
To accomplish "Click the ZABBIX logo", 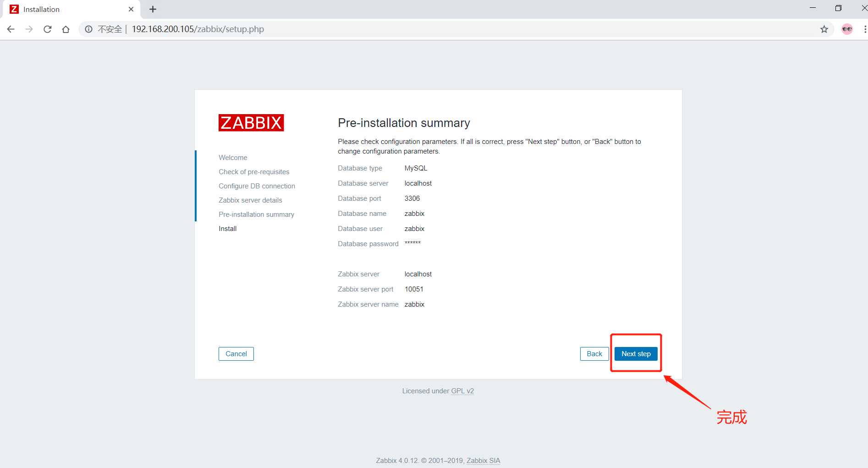I will click(x=251, y=123).
